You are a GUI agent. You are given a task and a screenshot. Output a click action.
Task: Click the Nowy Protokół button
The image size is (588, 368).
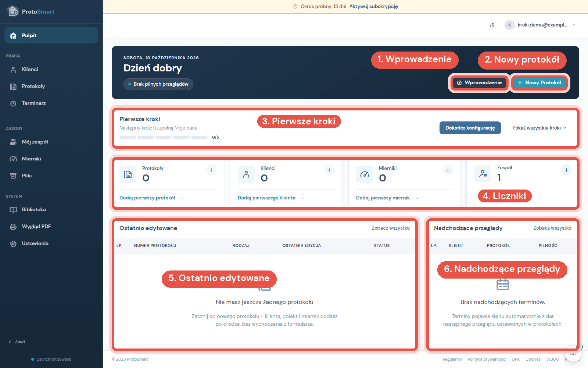pos(539,83)
